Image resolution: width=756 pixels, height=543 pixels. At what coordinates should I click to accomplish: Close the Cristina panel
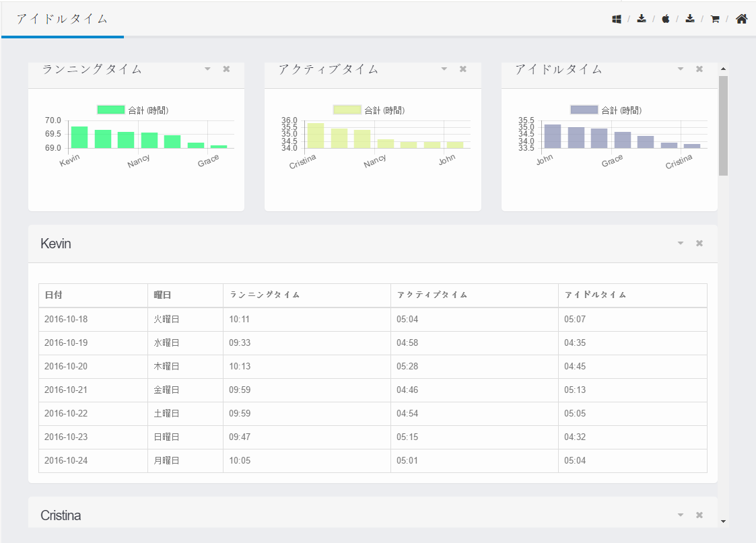699,515
